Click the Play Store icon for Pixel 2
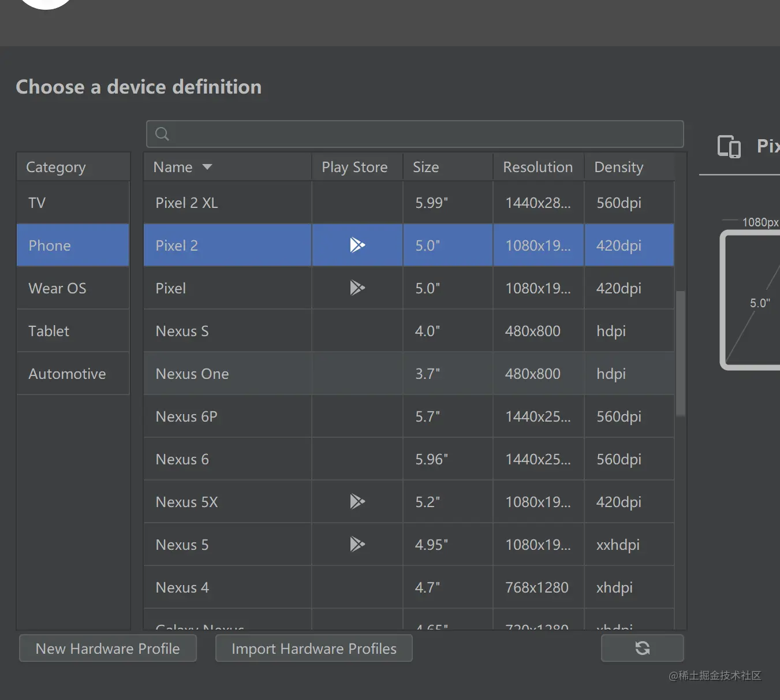Image resolution: width=780 pixels, height=700 pixels. 357,245
